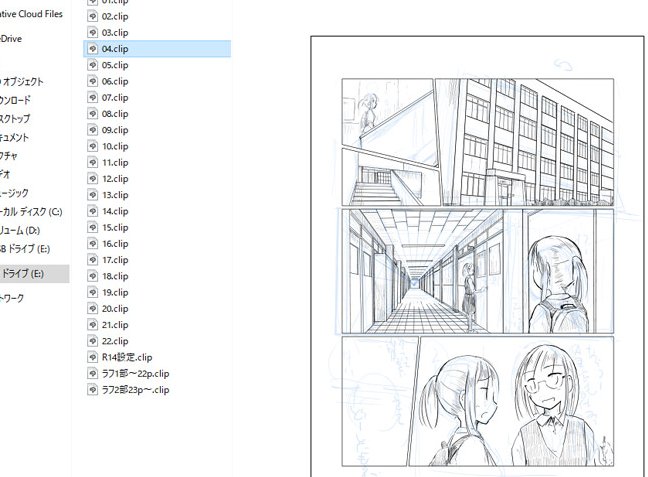Screen dimensions: 648x477
Task: Select the file name ラフ1部～22p.clip
Action: 136,373
